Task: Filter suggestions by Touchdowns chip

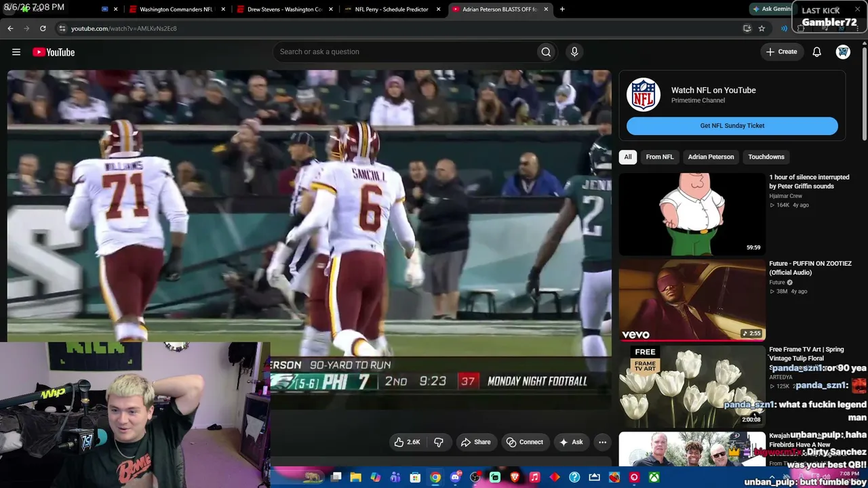Action: click(x=766, y=157)
